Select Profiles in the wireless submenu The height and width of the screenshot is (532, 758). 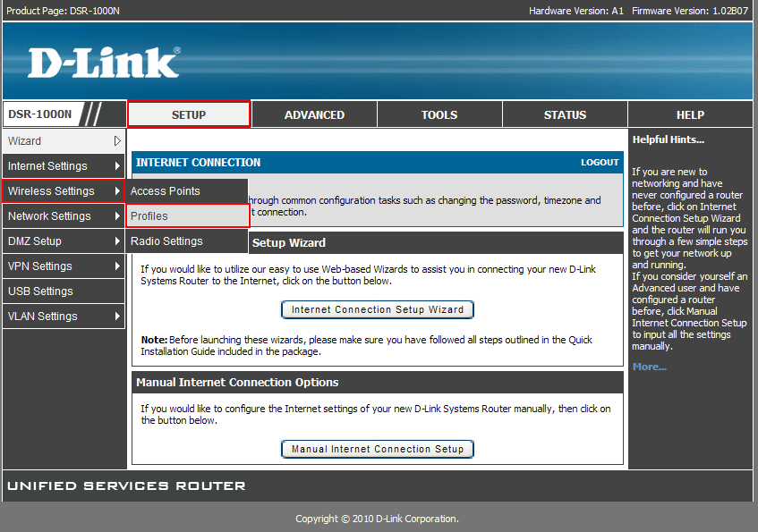(x=187, y=216)
